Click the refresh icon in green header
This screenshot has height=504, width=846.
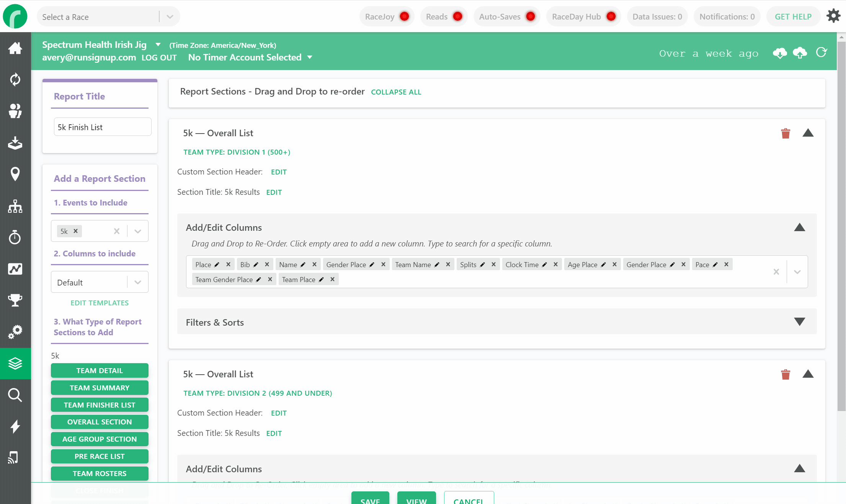point(822,52)
